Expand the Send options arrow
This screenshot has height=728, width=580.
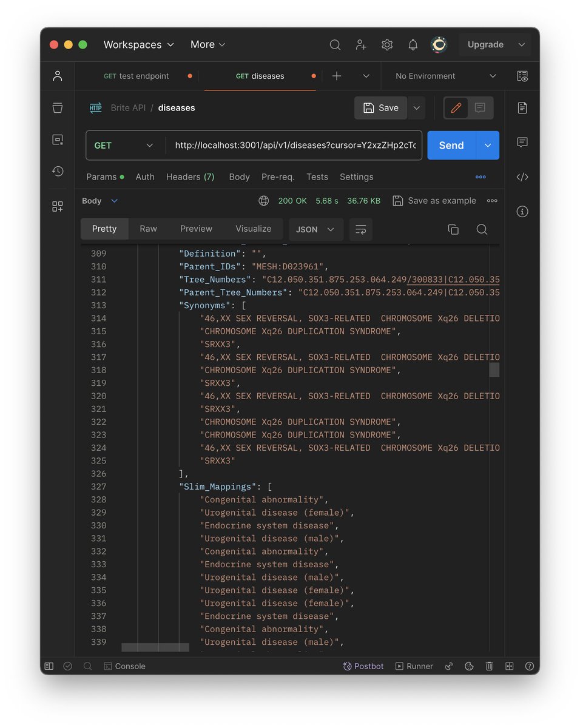tap(488, 146)
